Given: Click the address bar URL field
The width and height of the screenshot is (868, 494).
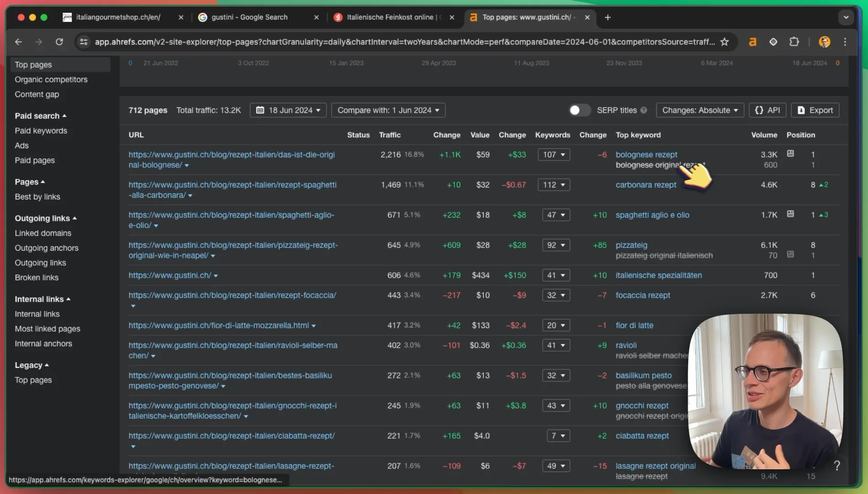Looking at the screenshot, I should pyautogui.click(x=405, y=42).
